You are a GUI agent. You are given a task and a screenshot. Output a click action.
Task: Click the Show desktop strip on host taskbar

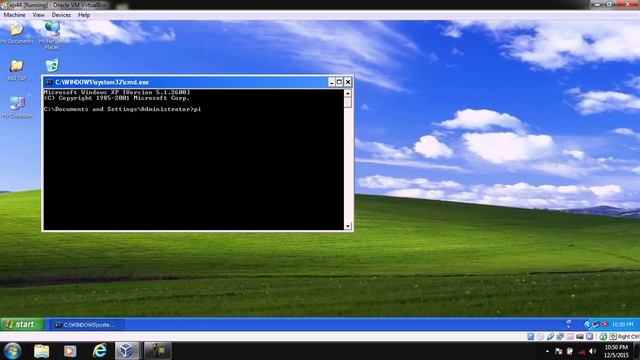[636, 351]
